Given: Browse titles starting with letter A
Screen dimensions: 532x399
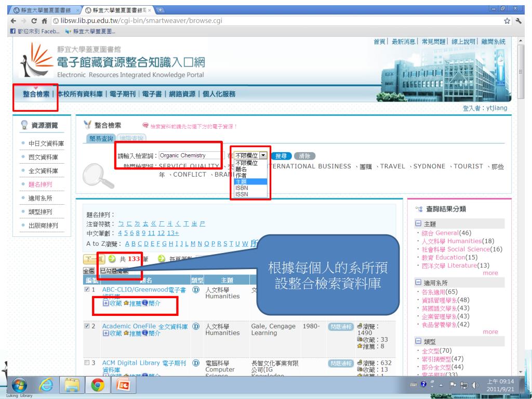Looking at the screenshot, I should coord(127,244).
